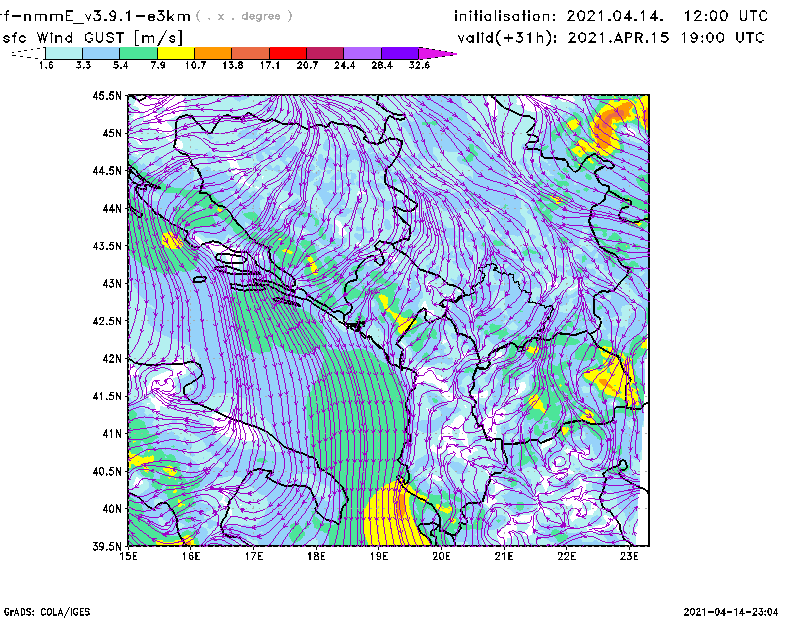This screenshot has width=800, height=618.
Task: Click the legend value '20.7'
Action: 307,65
